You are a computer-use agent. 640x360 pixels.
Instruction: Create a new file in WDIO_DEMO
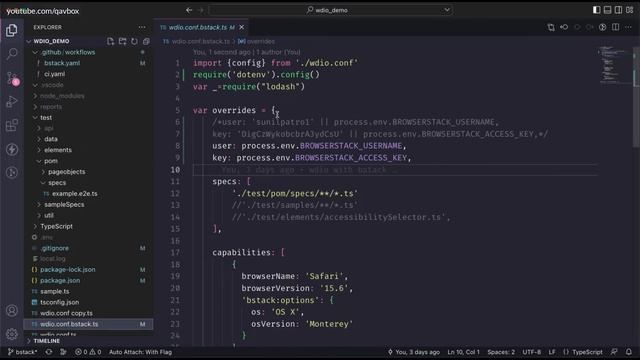[110, 41]
